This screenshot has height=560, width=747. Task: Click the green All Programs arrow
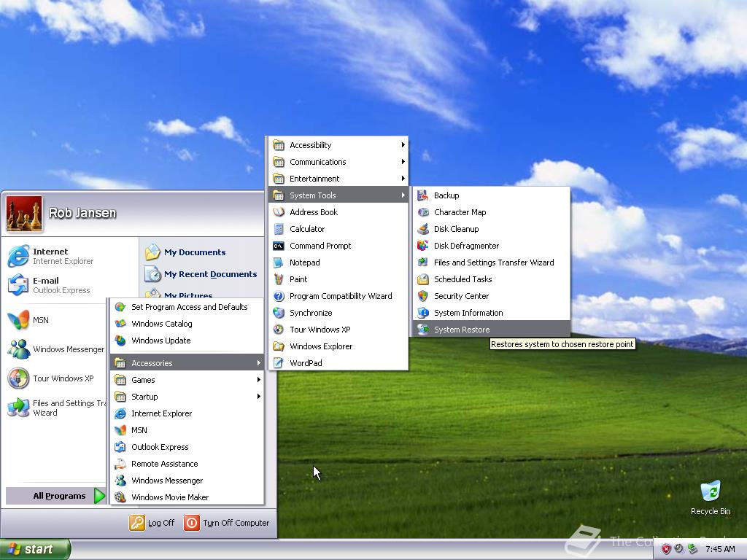tap(99, 496)
